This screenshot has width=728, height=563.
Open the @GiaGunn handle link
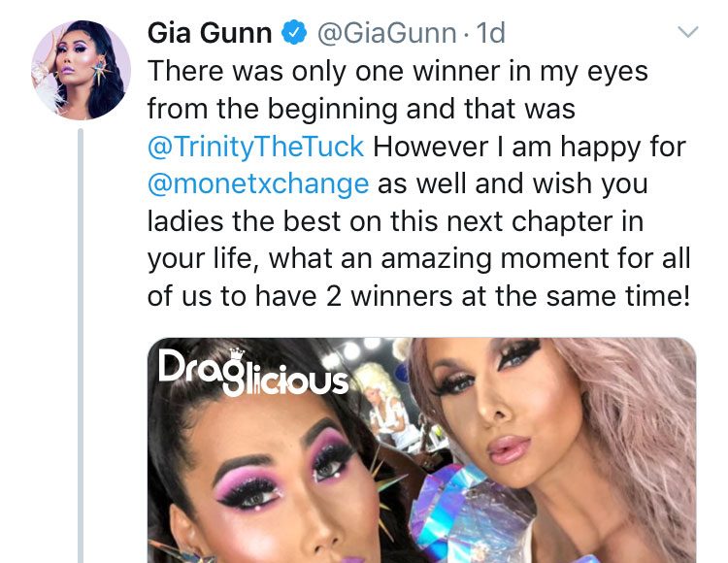(x=386, y=33)
